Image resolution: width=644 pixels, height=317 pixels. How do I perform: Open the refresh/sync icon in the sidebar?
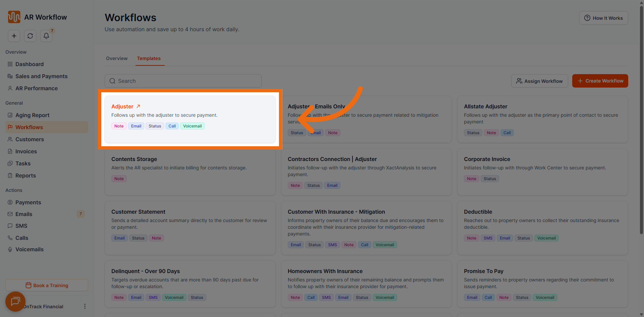pos(30,36)
